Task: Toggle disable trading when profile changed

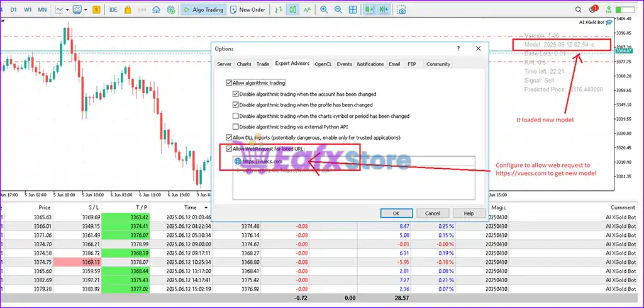Action: pos(236,105)
